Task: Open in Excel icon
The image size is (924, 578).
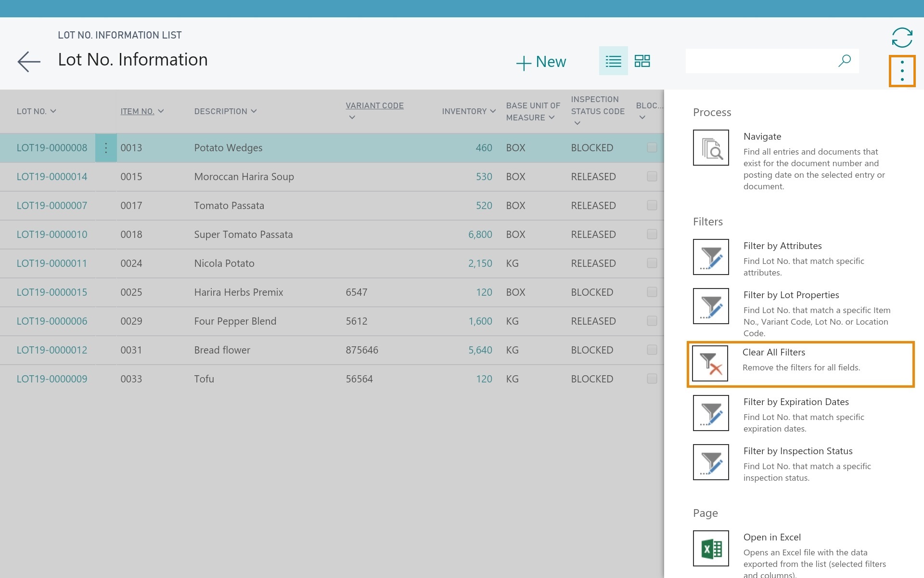Action: pos(711,549)
